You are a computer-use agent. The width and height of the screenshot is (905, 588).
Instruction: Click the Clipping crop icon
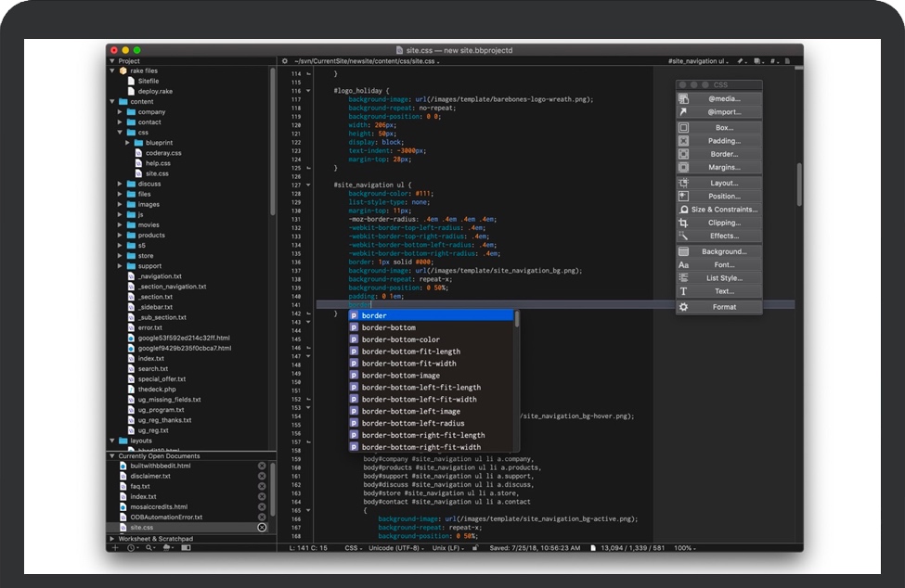(684, 223)
